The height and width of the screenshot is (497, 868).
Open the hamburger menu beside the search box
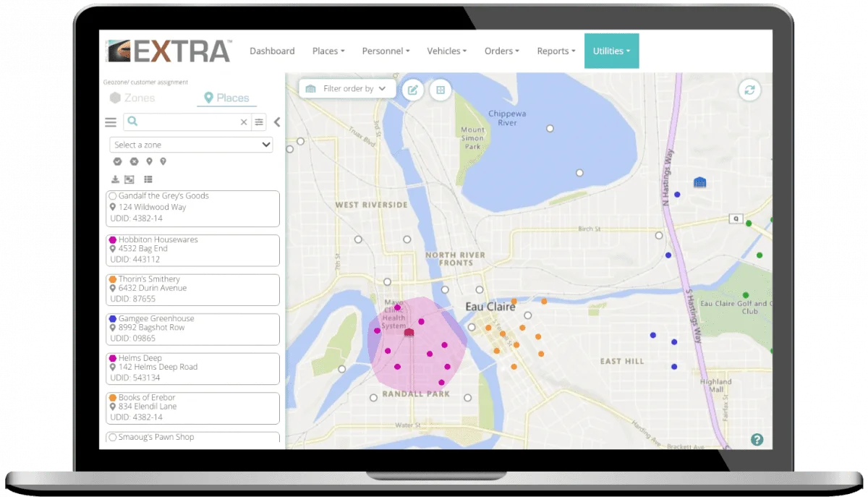coord(111,123)
